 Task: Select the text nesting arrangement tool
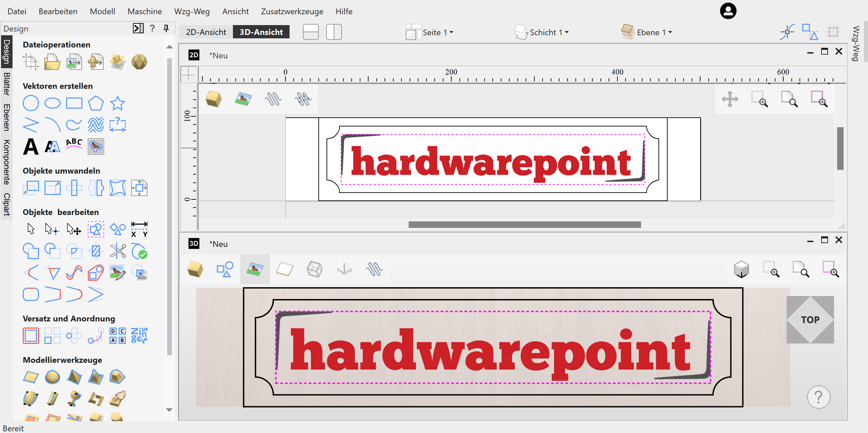[x=139, y=336]
